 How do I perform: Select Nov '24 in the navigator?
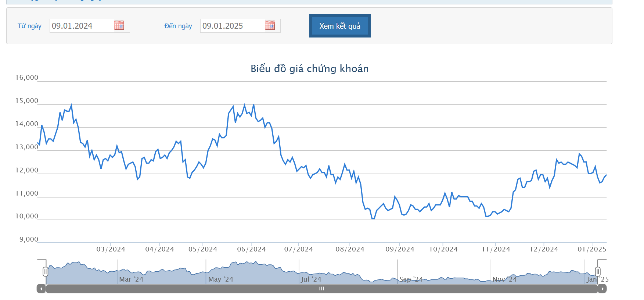pyautogui.click(x=504, y=279)
